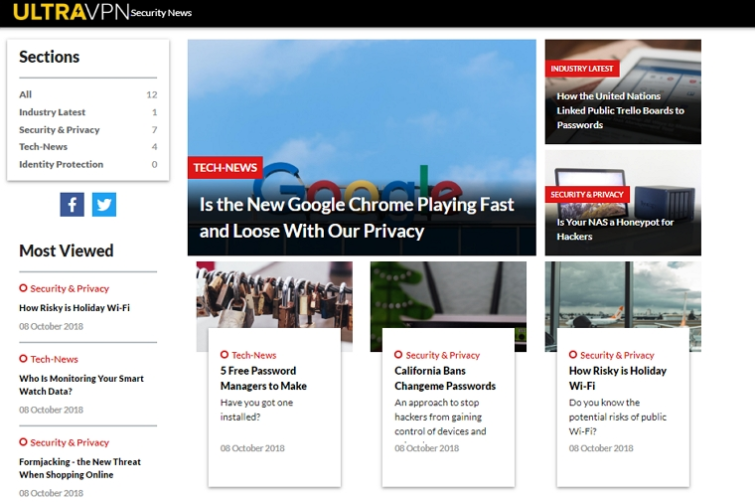Select the All section filter
The image size is (755, 502).
88,94
